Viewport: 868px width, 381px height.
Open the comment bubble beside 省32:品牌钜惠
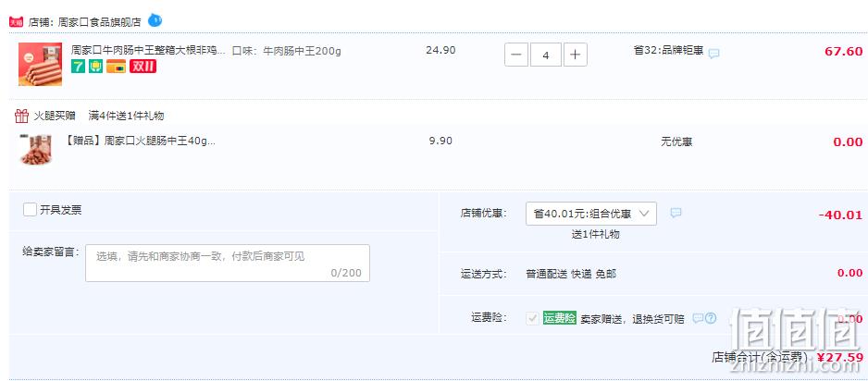click(714, 54)
